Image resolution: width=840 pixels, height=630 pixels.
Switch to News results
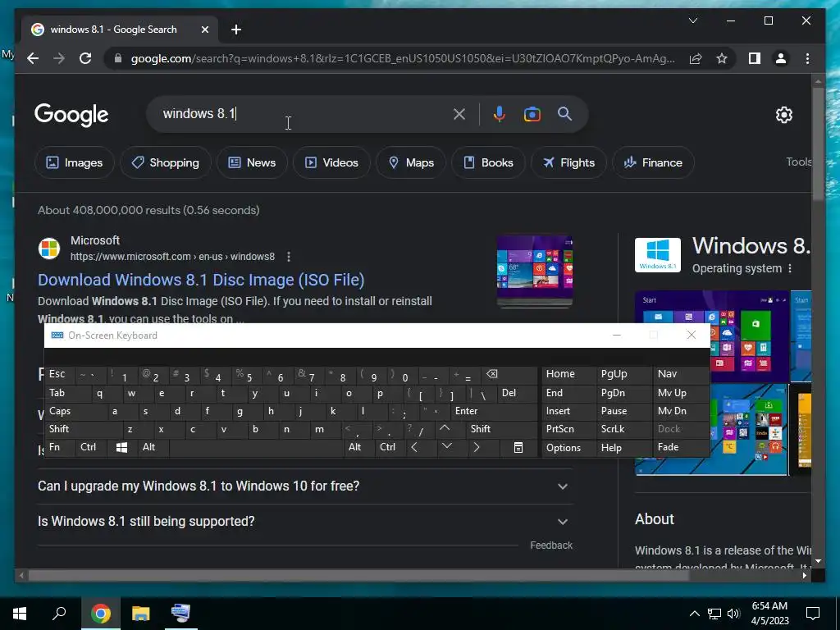(x=252, y=162)
